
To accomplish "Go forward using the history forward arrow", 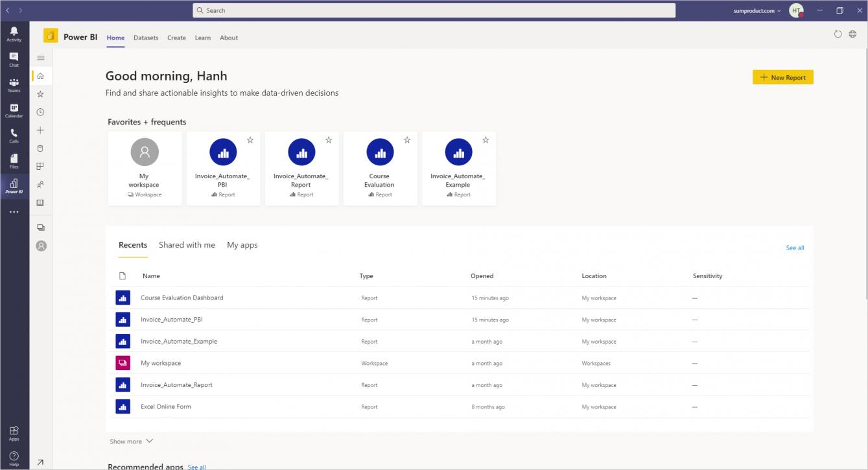I will tap(21, 10).
